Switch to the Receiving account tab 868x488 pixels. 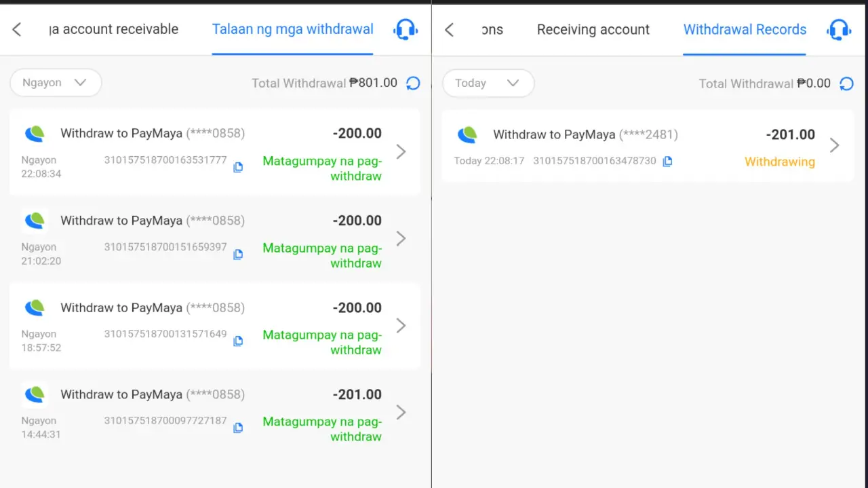(593, 30)
